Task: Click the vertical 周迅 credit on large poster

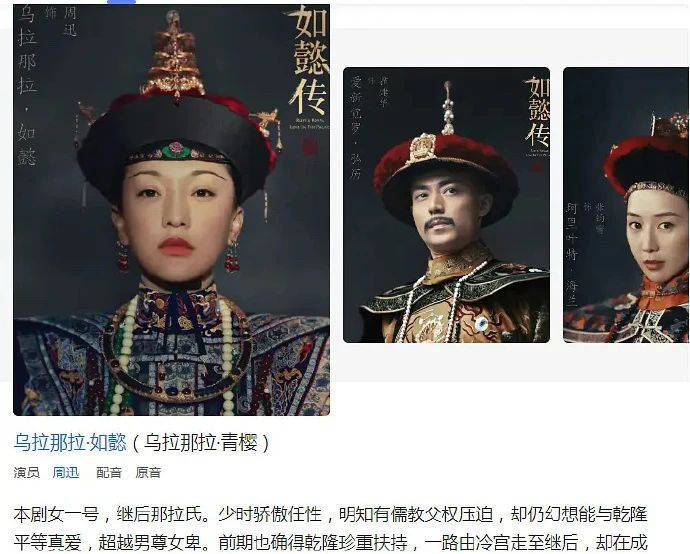Action: (70, 21)
